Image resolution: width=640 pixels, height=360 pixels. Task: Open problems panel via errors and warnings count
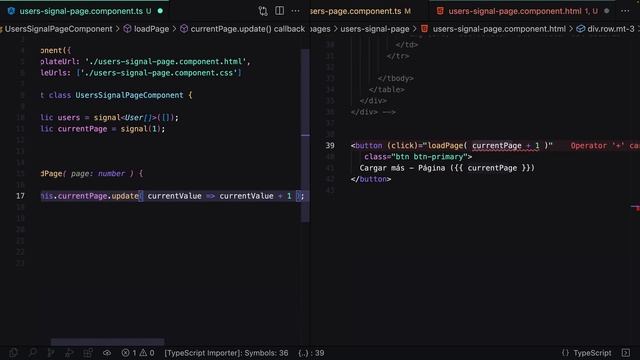(138, 353)
